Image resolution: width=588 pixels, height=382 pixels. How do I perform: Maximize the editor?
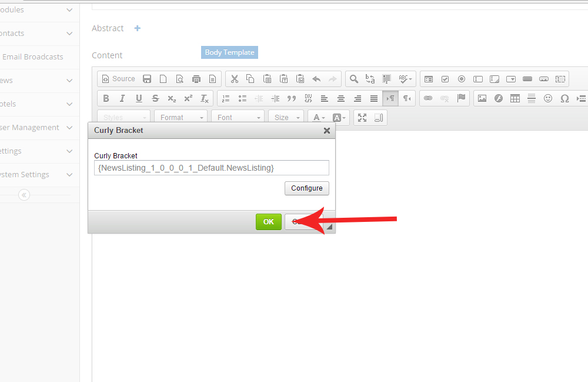[x=362, y=118]
